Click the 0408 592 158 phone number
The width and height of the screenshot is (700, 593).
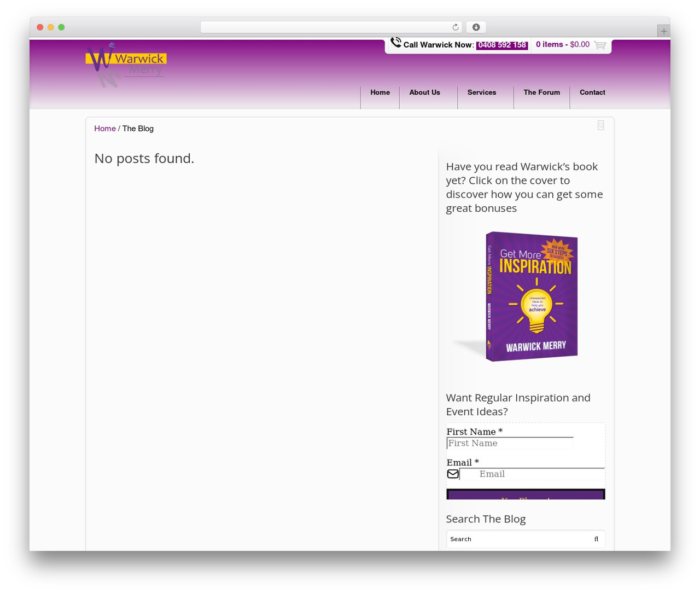pos(502,45)
